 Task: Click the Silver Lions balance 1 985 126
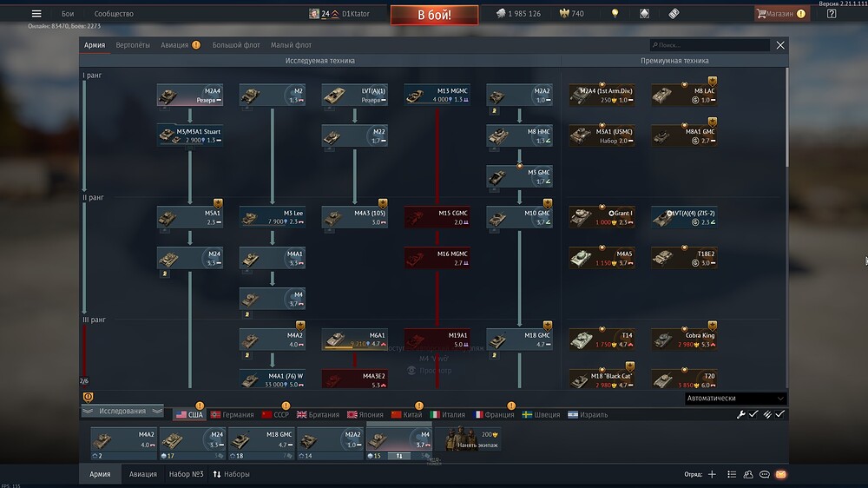point(518,14)
